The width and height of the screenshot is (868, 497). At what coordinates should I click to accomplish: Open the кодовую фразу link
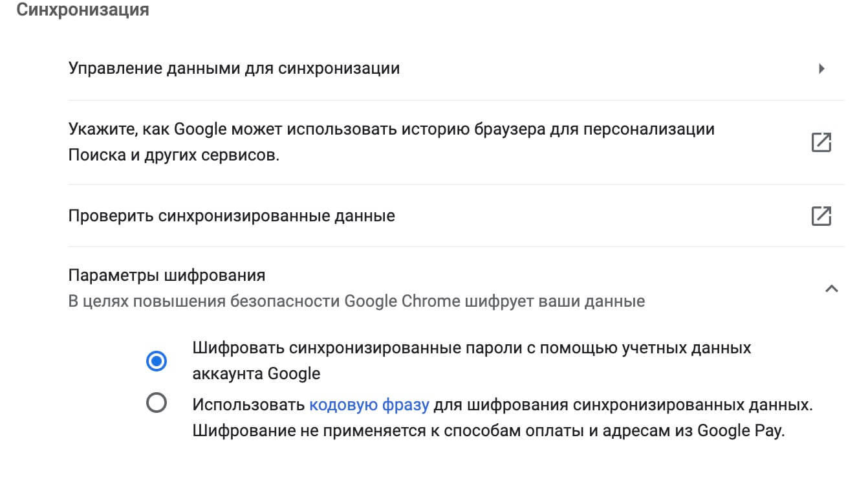coord(369,406)
